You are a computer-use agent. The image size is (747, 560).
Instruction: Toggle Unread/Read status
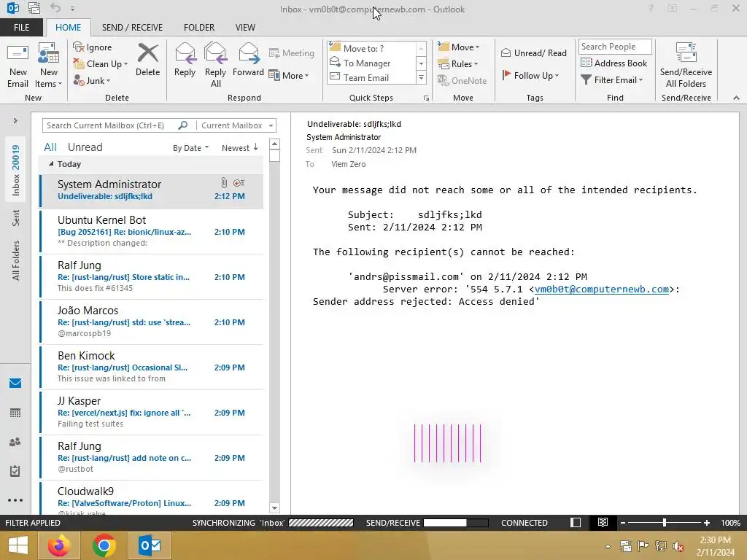(x=533, y=52)
